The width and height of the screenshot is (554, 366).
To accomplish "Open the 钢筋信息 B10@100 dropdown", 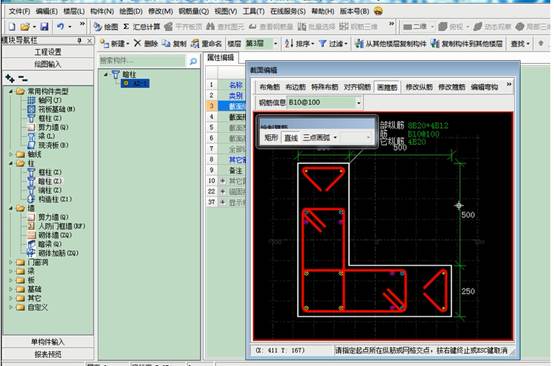I will pos(359,103).
